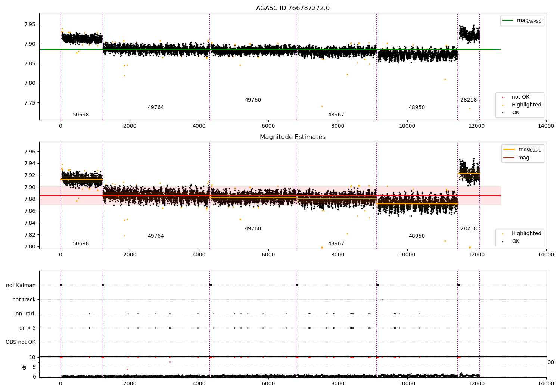Click obsid label 50698 in the top plot
This screenshot has width=560, height=392.
click(81, 115)
